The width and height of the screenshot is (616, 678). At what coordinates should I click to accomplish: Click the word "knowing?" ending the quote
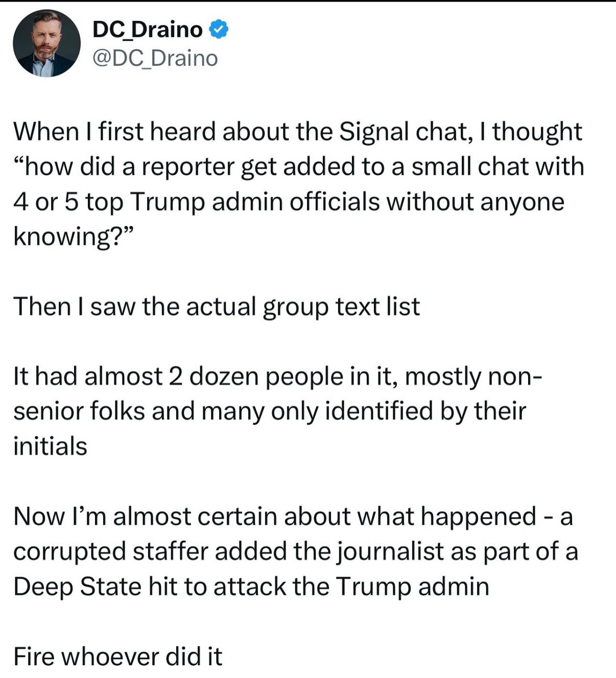pos(74,237)
